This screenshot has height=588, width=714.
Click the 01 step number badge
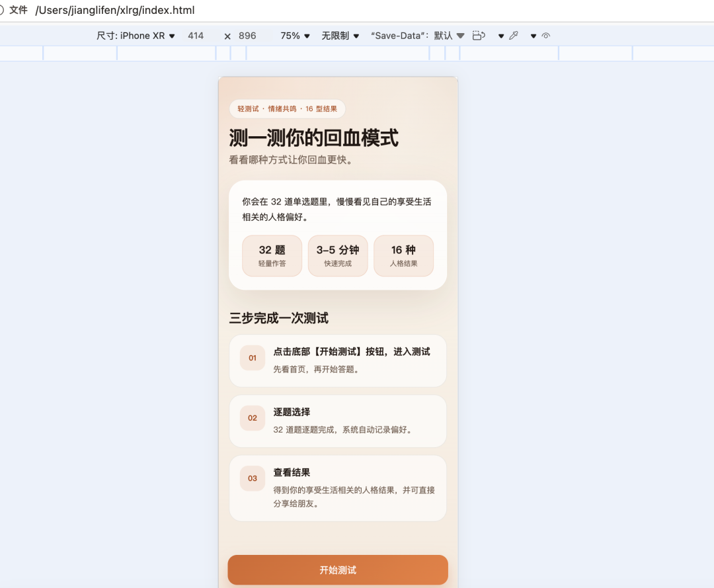click(253, 358)
